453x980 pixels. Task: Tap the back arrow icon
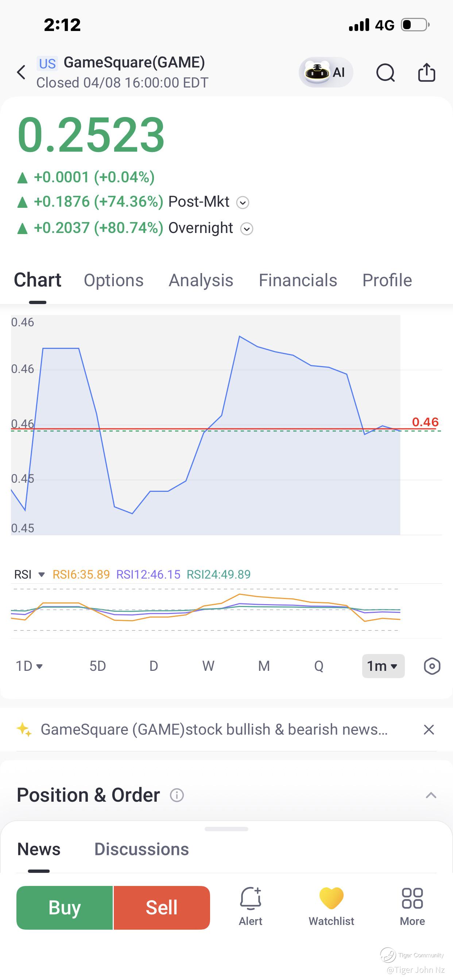click(22, 72)
